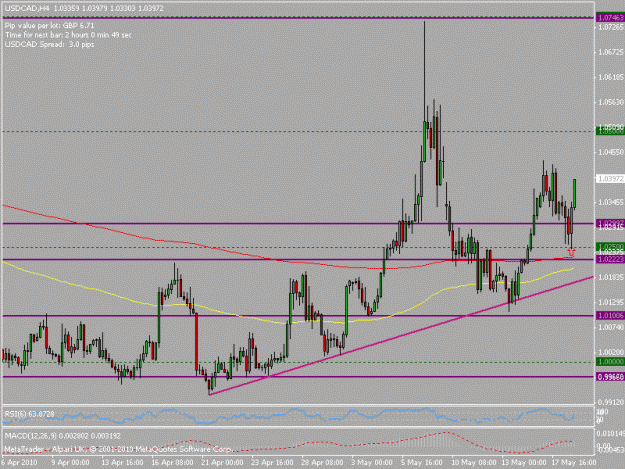This screenshot has height=469, width=625.
Task: Click the '21 Apr 00:00' time axis label
Action: tap(222, 462)
